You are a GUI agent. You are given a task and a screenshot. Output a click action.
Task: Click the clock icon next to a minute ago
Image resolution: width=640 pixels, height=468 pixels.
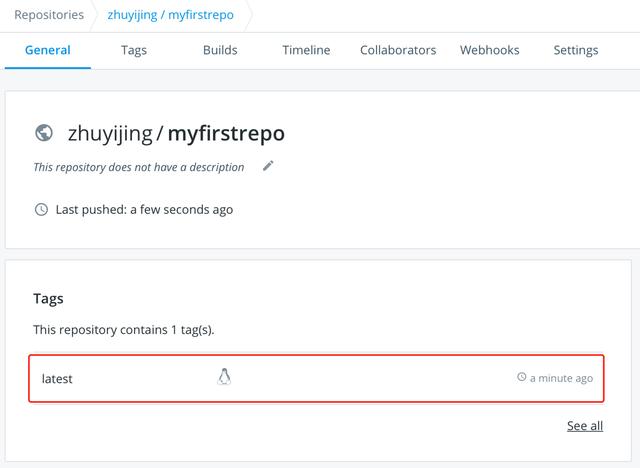(522, 377)
